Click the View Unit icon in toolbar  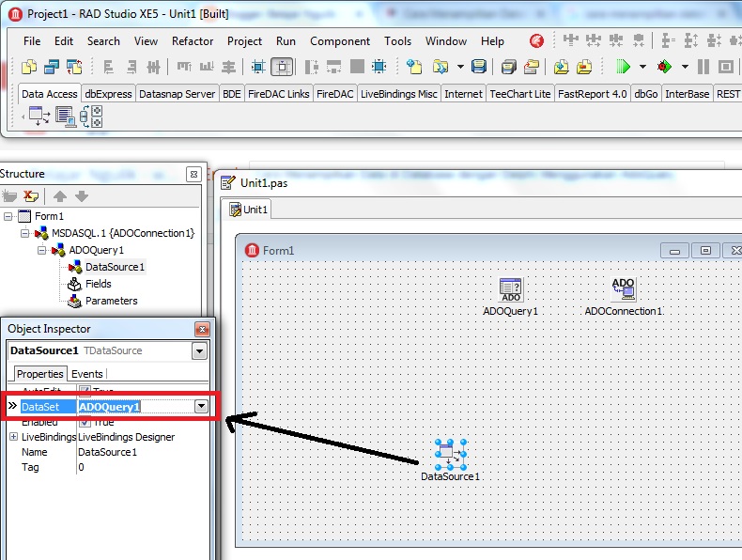29,67
